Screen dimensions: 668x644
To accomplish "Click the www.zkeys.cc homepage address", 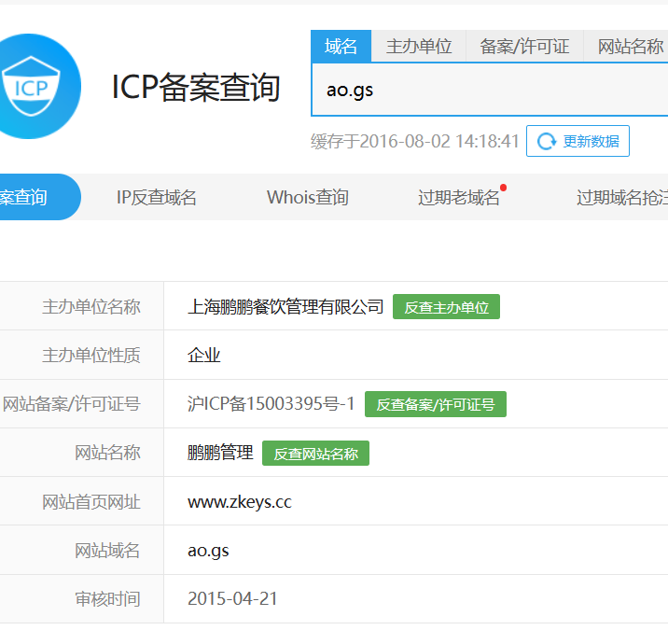I will point(240,502).
